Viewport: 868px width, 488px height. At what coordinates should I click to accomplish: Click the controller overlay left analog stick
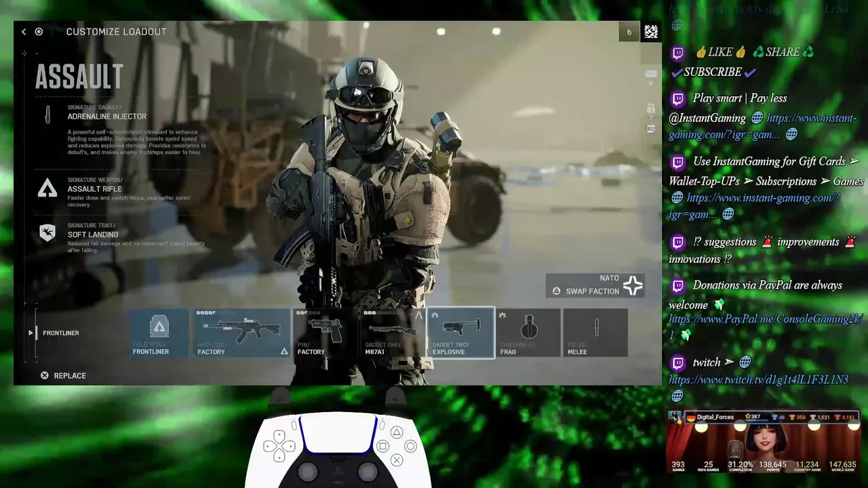307,470
